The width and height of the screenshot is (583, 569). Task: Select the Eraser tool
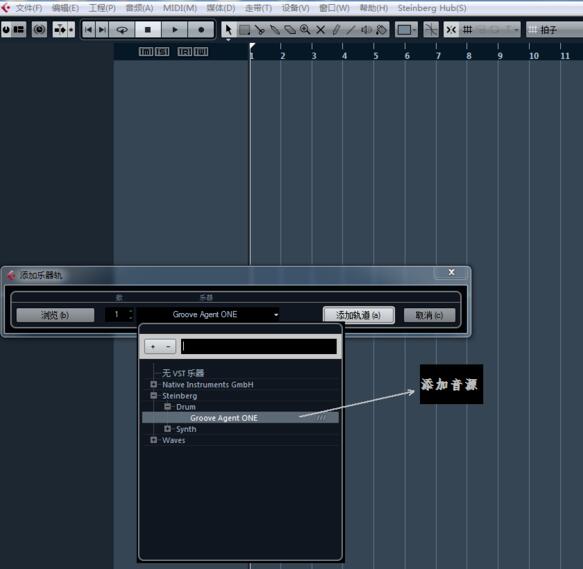click(x=290, y=30)
